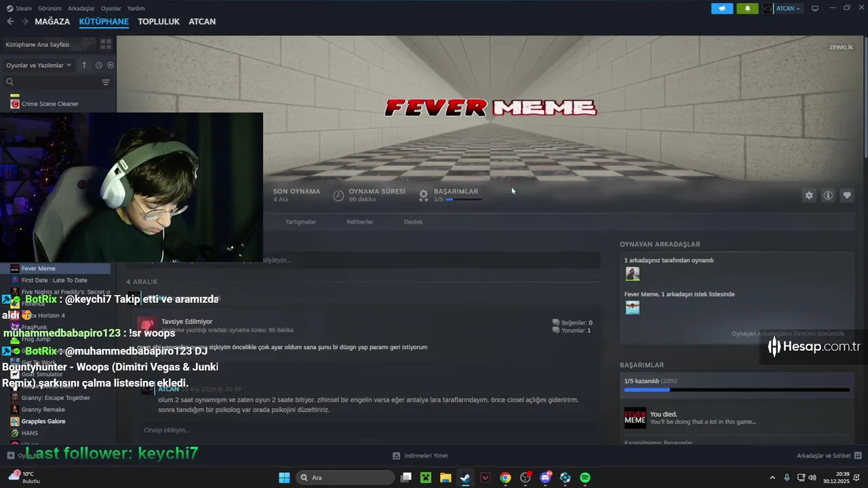
Task: Open Spotify from the taskbar
Action: [585, 477]
